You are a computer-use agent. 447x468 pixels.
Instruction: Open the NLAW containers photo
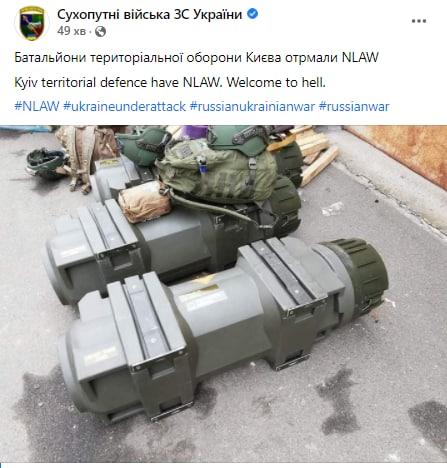coord(223,294)
